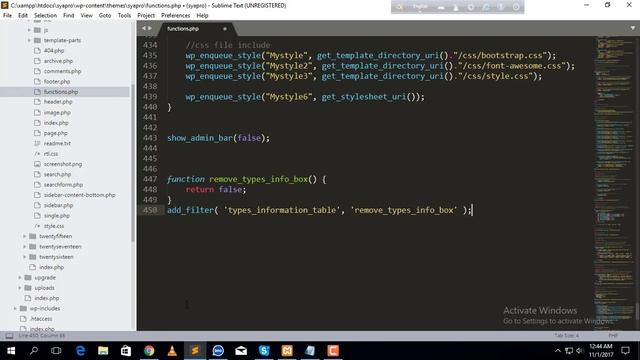Expand the js folder
Image resolution: width=640 pixels, height=360 pixels.
(x=29, y=30)
